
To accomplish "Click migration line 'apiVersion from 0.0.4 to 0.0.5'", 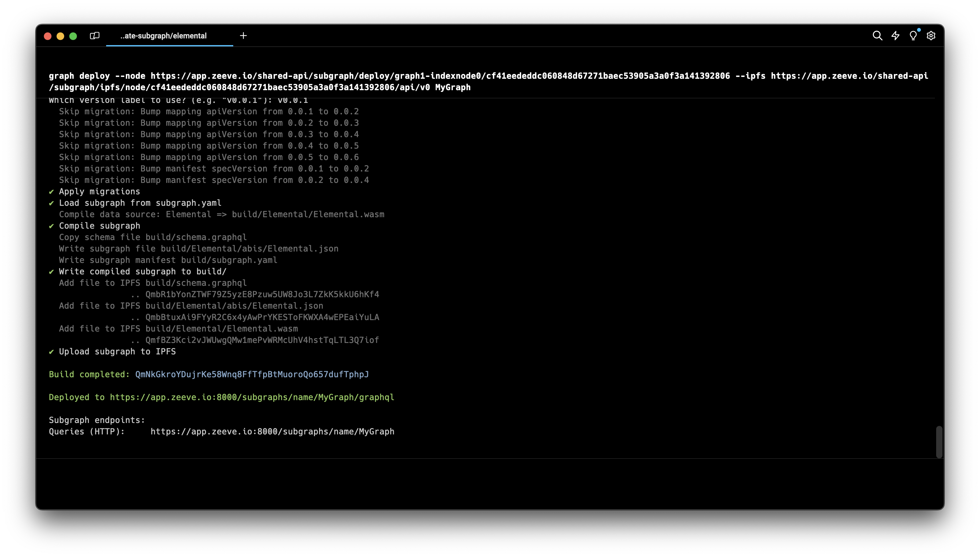I will pyautogui.click(x=209, y=146).
